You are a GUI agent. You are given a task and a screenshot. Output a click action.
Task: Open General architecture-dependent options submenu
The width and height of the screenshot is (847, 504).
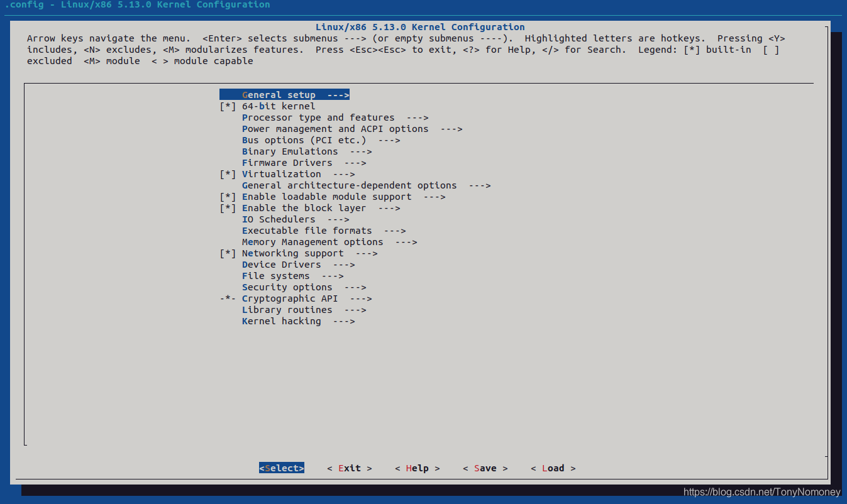coord(367,185)
